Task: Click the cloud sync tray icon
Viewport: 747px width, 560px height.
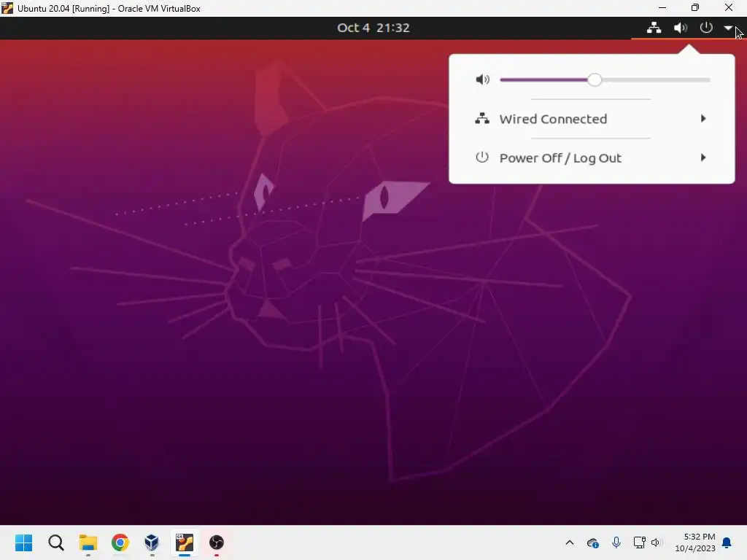Action: (592, 542)
